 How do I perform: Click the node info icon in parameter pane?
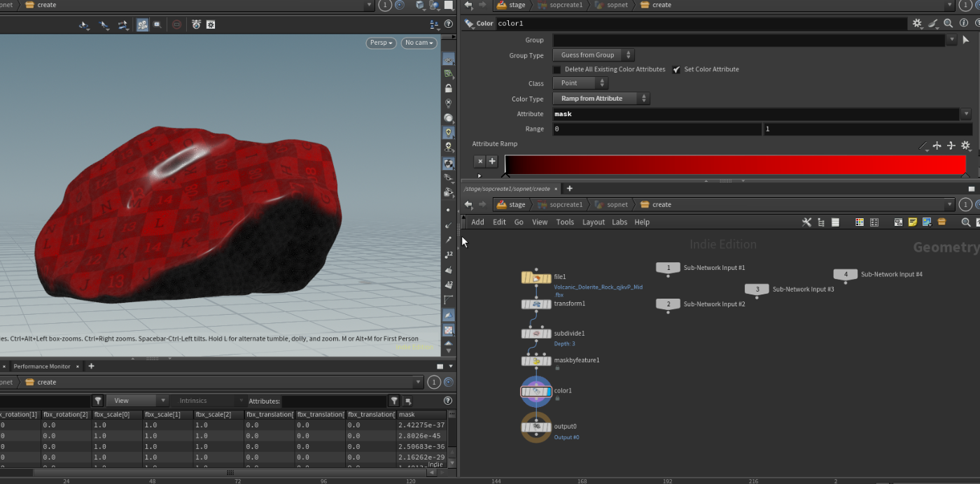coord(963,23)
